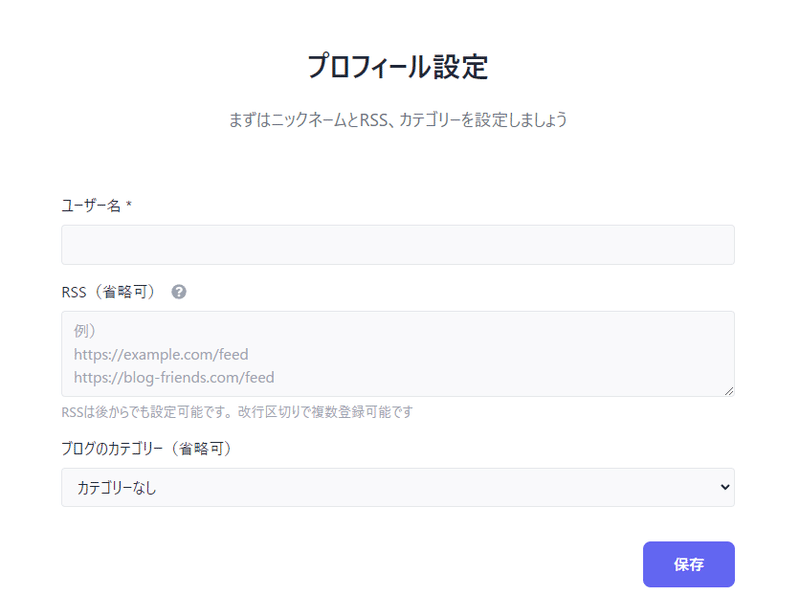The width and height of the screenshot is (800, 613).
Task: Click inside the RSS feed textarea
Action: (398, 354)
